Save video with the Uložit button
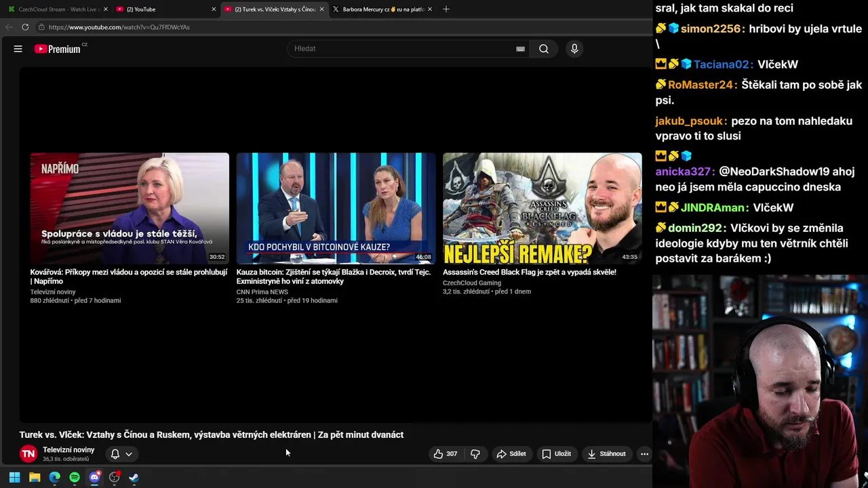Viewport: 868px width, 488px height. 556,454
